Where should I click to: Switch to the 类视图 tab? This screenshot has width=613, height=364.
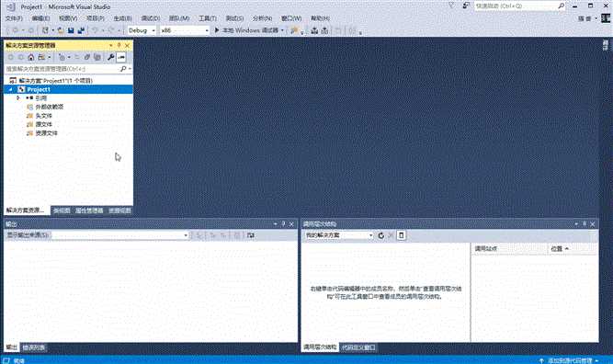[x=62, y=210]
